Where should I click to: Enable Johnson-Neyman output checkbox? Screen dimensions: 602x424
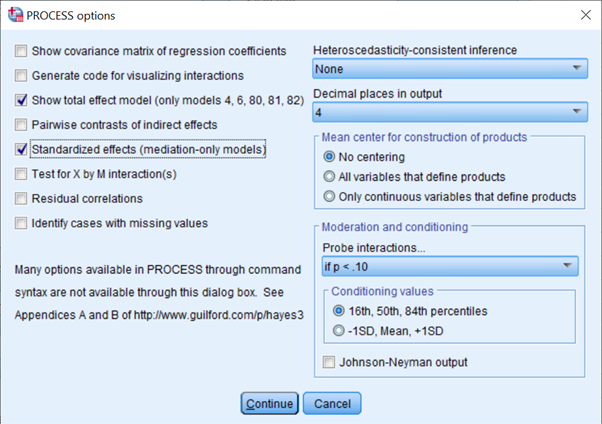329,362
